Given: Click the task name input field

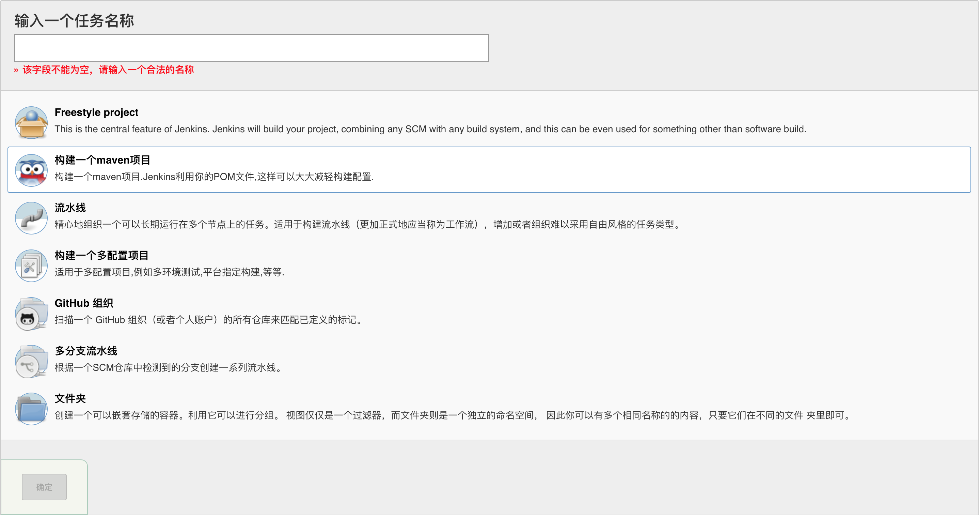Looking at the screenshot, I should coord(251,48).
